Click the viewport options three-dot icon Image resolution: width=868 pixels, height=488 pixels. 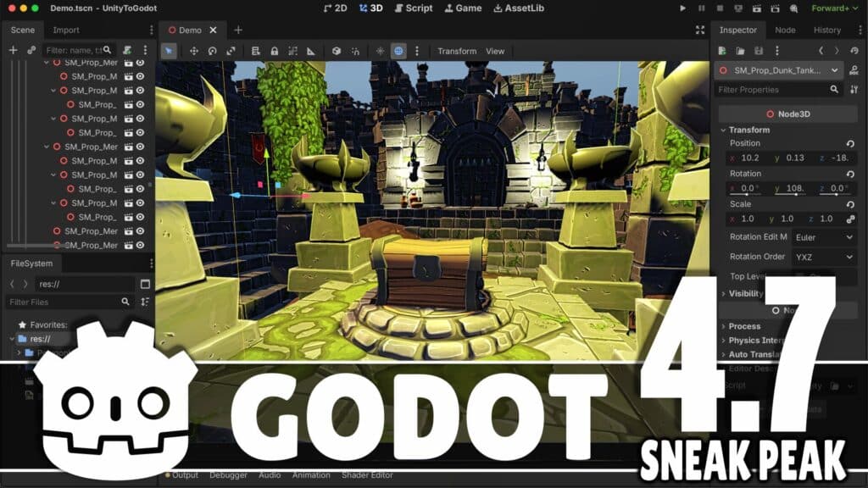pos(417,51)
